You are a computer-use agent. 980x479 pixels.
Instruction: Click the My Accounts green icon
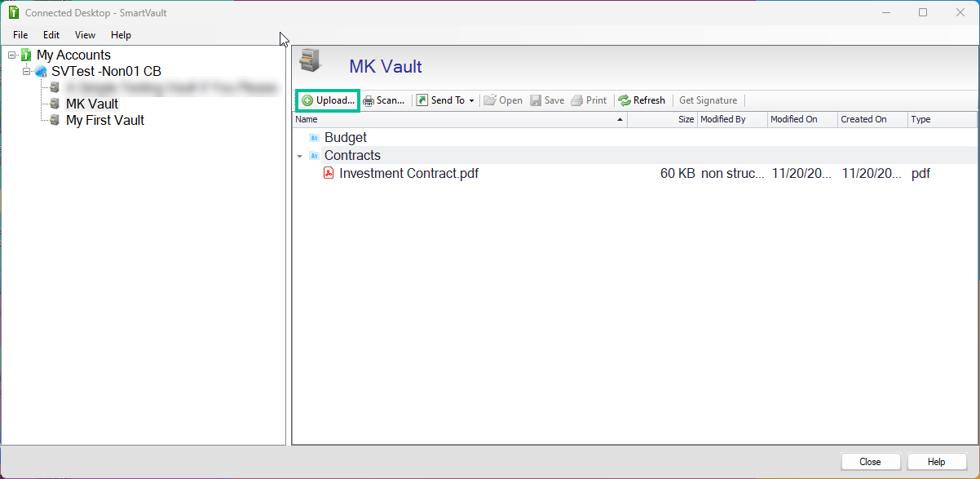(x=26, y=55)
